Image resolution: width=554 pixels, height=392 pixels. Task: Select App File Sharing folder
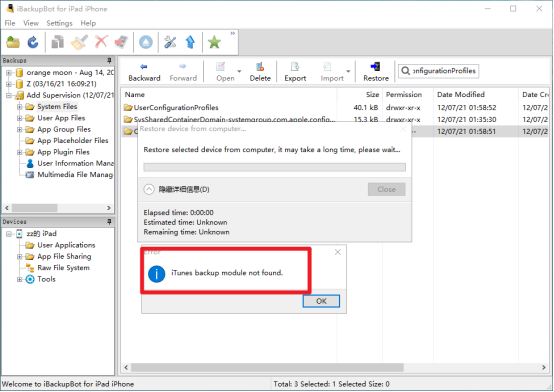tap(64, 256)
